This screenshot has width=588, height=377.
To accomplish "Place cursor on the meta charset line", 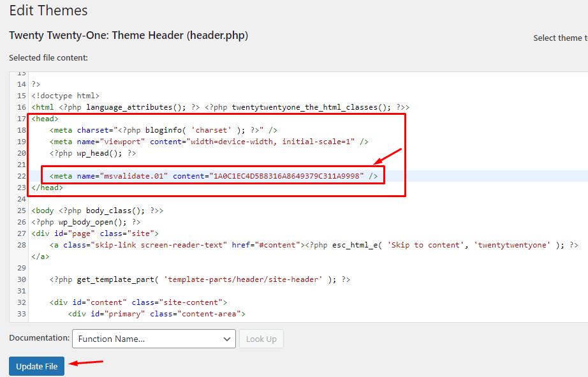I will coord(172,130).
